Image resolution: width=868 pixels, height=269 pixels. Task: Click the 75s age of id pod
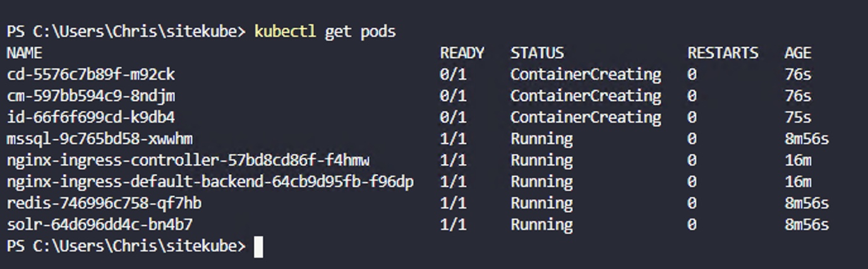coord(798,117)
